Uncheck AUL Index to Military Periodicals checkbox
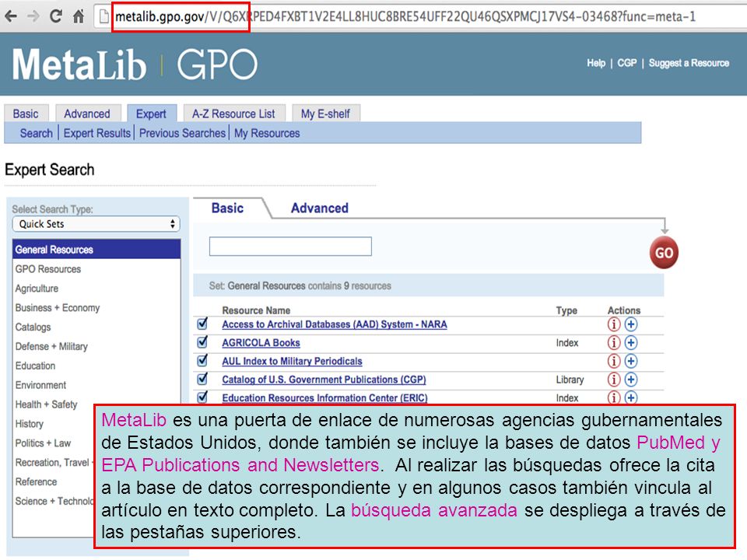The height and width of the screenshot is (560, 747). click(202, 360)
